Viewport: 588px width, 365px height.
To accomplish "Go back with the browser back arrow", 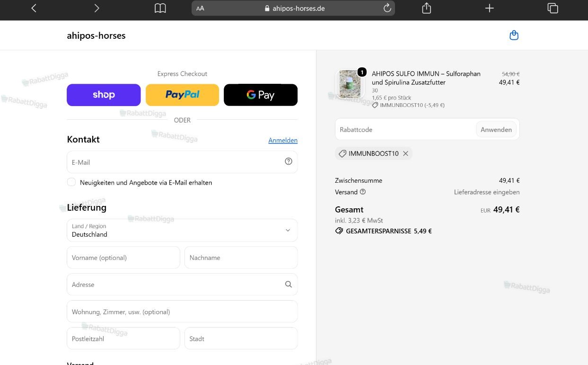I will point(34,8).
